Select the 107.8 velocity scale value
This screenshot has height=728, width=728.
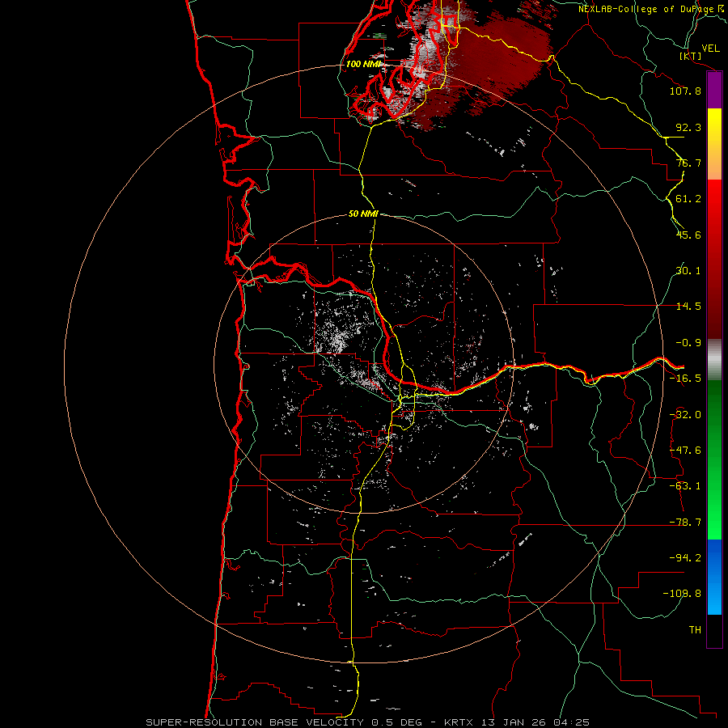click(x=685, y=91)
